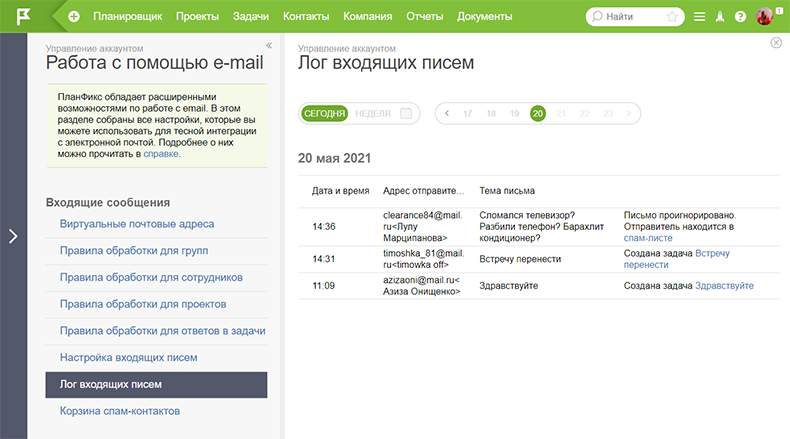
Task: Open user avatar profile menu
Action: tap(765, 16)
